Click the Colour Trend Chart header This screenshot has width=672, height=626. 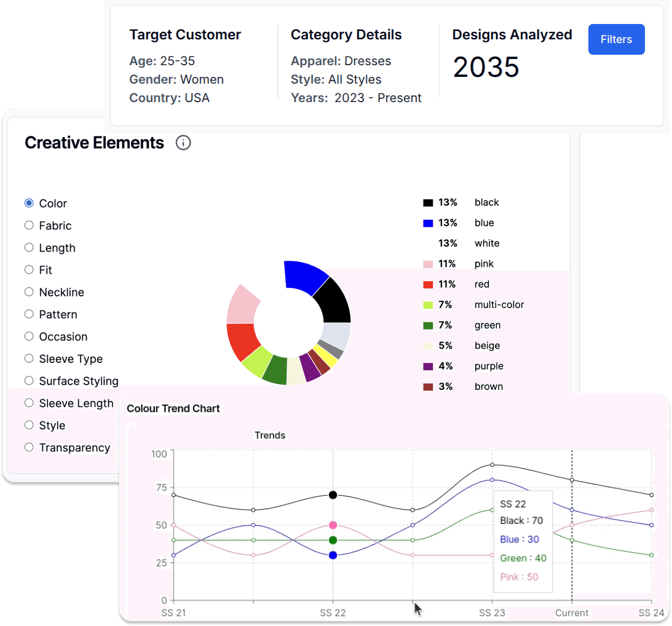pos(173,408)
